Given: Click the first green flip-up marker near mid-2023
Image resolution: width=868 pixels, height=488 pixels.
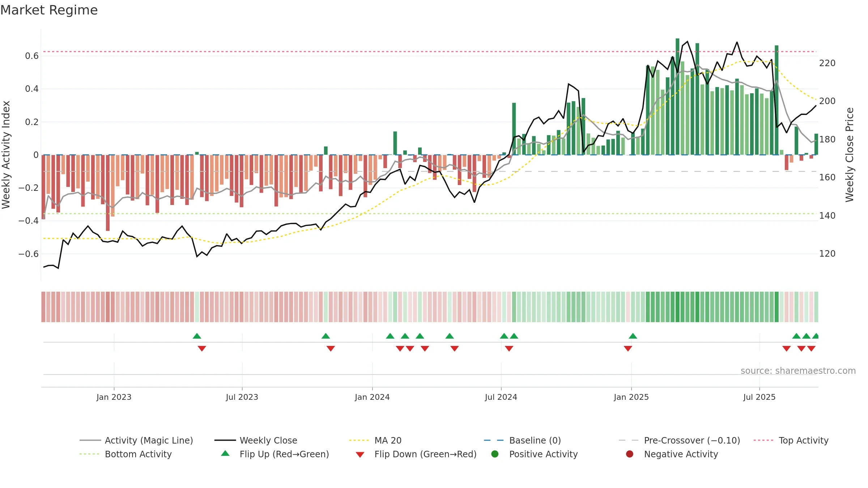Looking at the screenshot, I should coord(197,336).
